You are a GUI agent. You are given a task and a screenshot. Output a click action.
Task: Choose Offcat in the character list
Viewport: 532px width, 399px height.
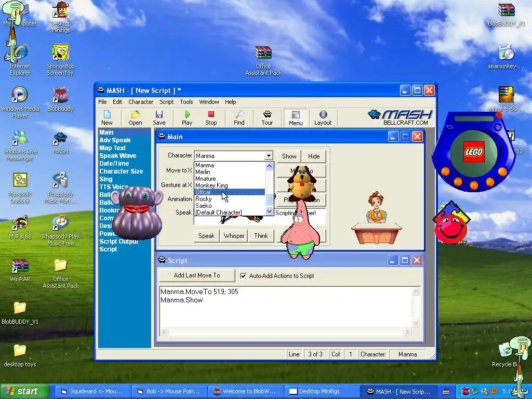coord(229,192)
